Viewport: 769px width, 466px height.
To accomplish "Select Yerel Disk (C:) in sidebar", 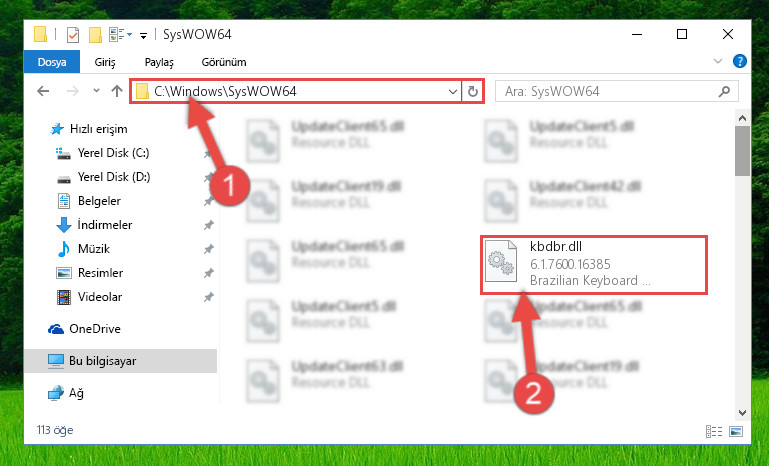I will coord(113,153).
